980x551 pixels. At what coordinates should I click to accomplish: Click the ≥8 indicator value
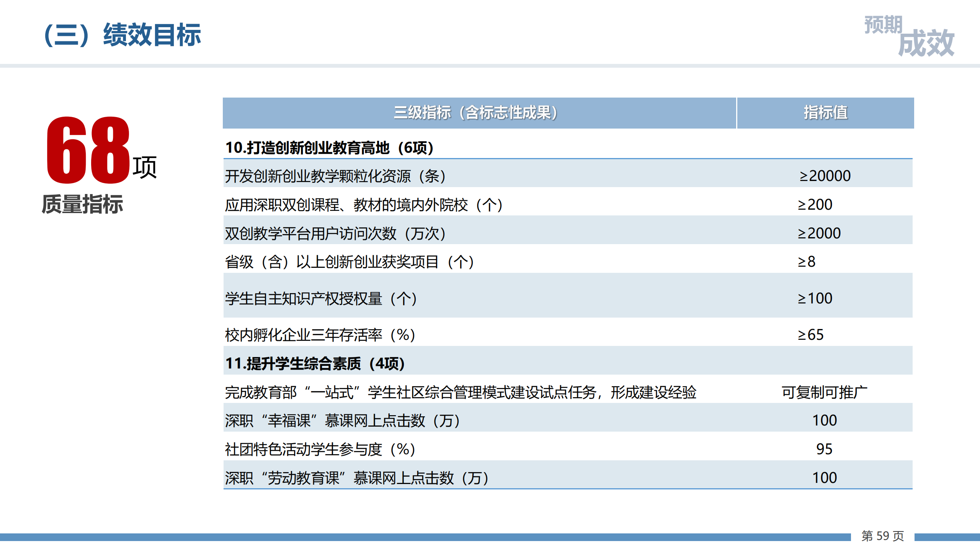point(806,262)
